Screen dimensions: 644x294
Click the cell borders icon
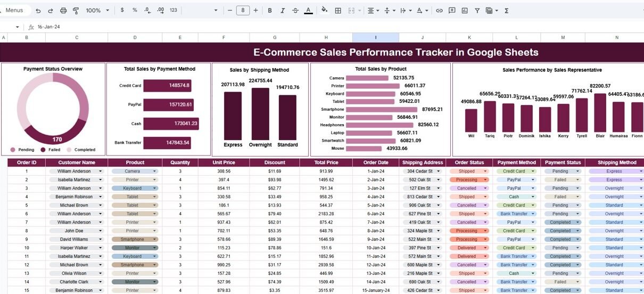337,11
